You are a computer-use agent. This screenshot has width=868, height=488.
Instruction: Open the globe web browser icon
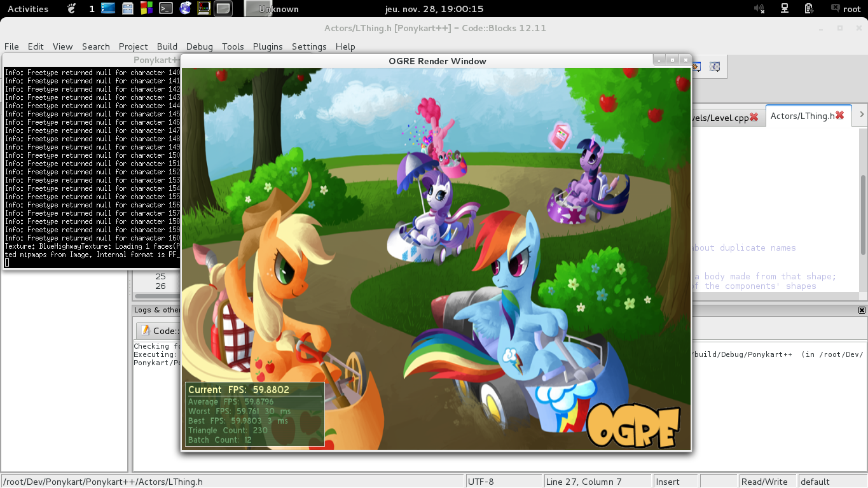pos(185,8)
